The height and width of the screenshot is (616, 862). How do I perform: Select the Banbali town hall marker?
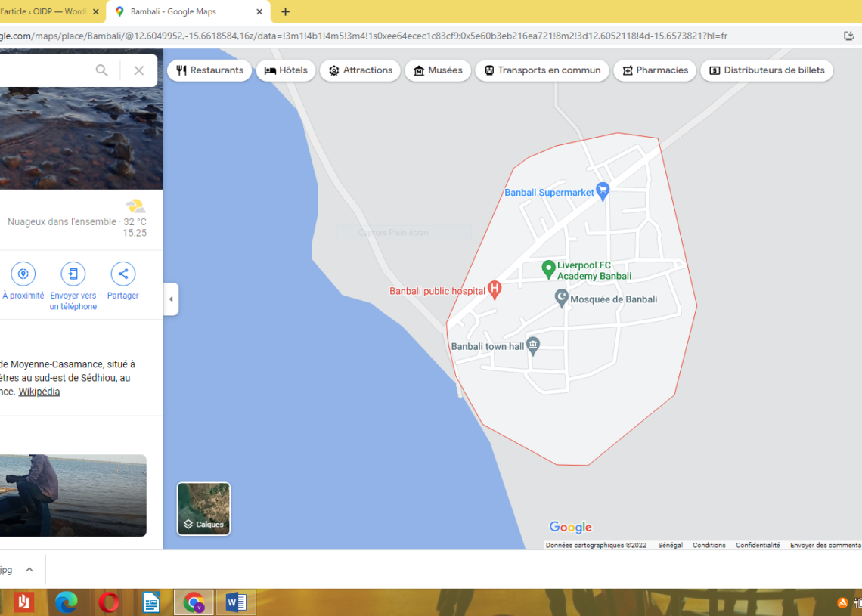click(x=533, y=345)
